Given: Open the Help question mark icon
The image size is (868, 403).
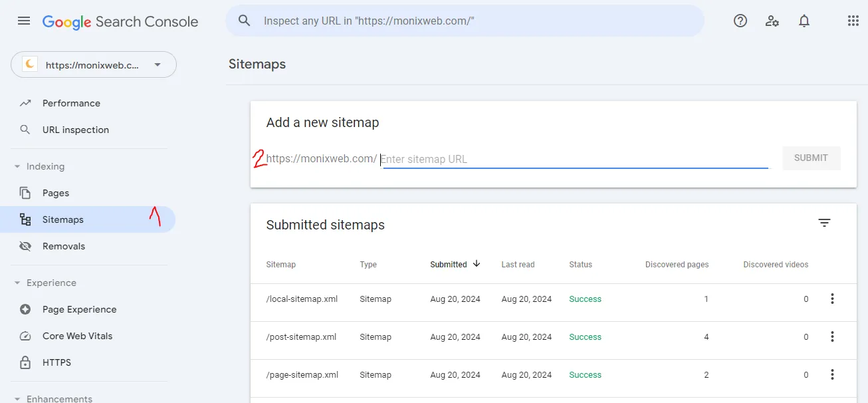Looking at the screenshot, I should 740,21.
